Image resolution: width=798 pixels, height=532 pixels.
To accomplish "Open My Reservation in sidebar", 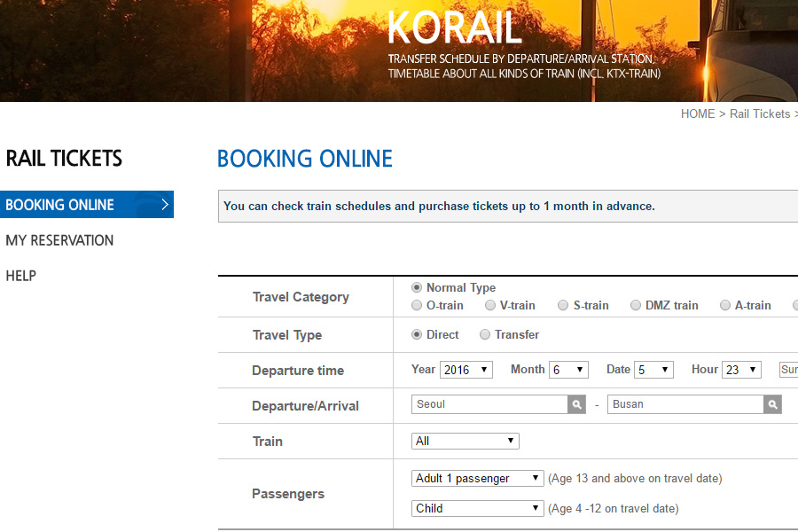I will (59, 240).
